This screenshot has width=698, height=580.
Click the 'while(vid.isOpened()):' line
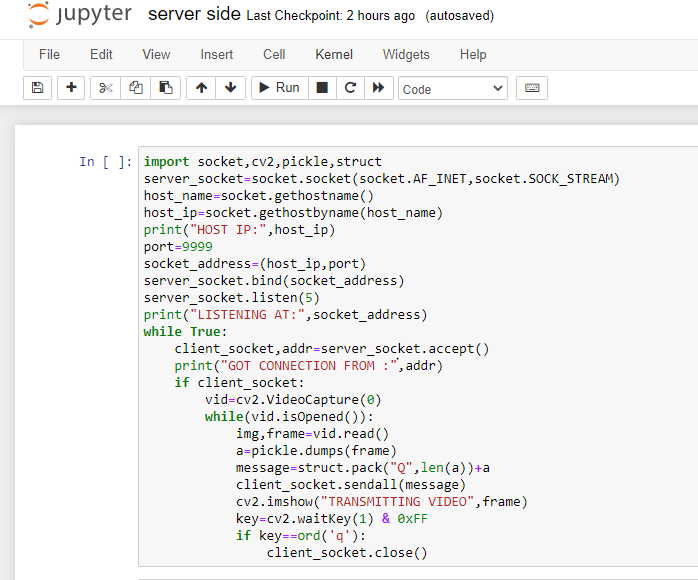coord(289,417)
